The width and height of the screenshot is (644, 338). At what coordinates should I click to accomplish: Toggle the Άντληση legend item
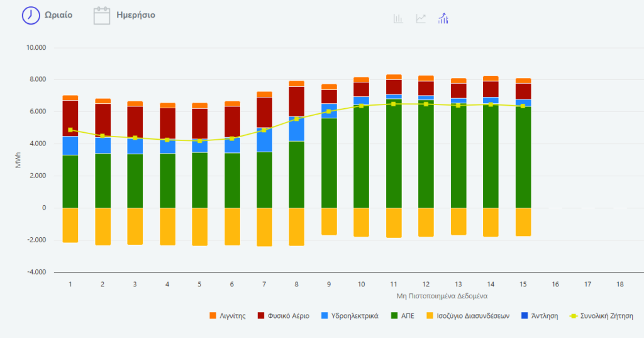[545, 316]
